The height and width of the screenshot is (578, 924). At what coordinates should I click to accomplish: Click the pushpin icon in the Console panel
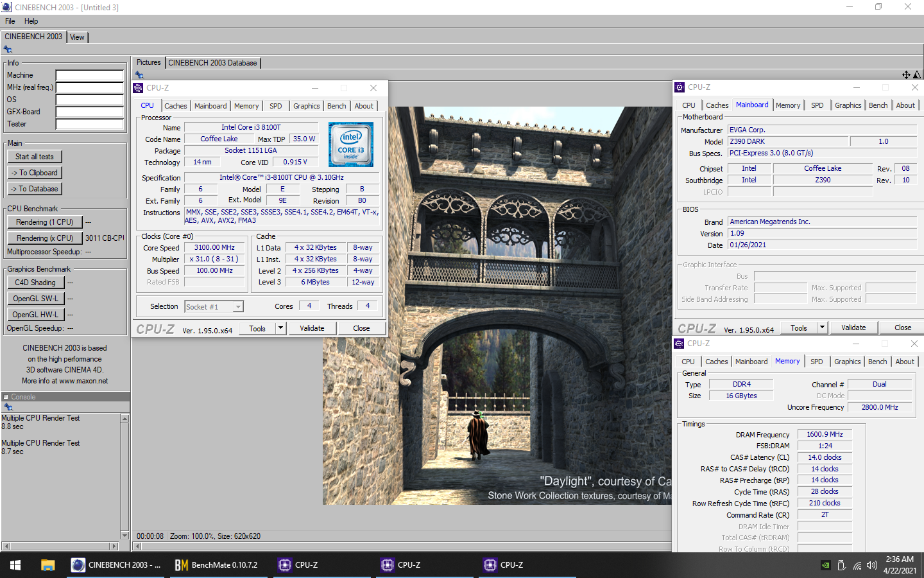click(8, 407)
